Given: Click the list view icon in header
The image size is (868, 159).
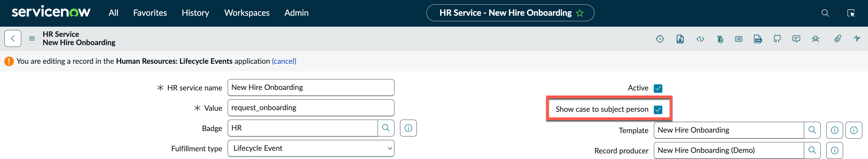Looking at the screenshot, I should [739, 39].
